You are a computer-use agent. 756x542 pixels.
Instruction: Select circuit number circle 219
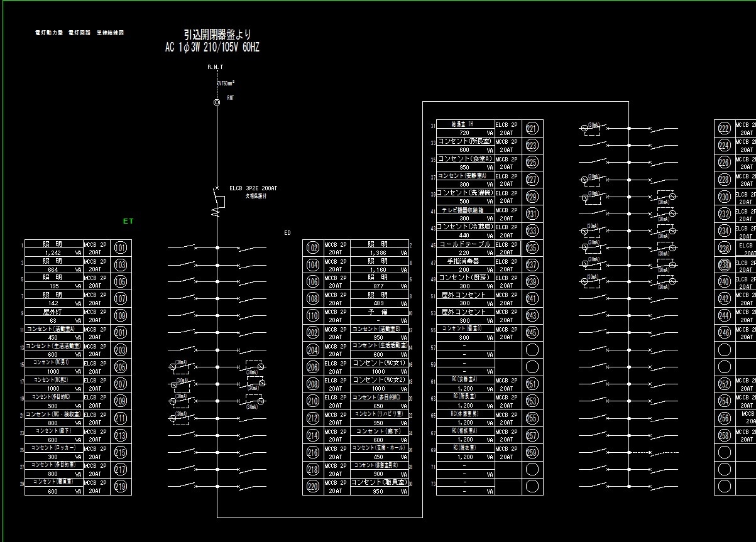coord(121,487)
